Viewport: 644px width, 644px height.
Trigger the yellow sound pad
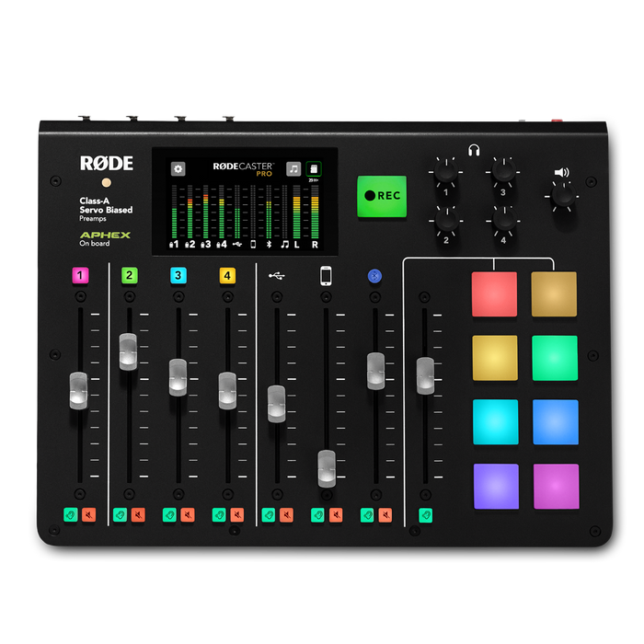495,358
